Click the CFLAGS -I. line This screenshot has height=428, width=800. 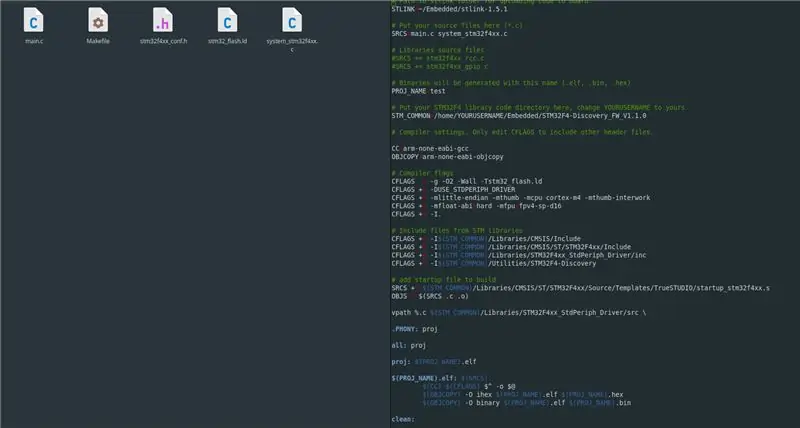click(416, 214)
